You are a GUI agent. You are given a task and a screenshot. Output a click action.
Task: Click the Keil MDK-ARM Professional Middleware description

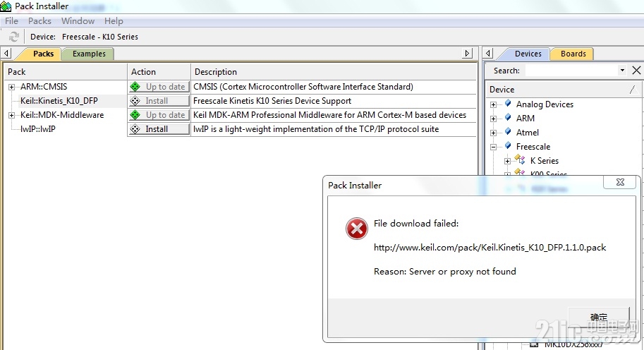(x=330, y=115)
